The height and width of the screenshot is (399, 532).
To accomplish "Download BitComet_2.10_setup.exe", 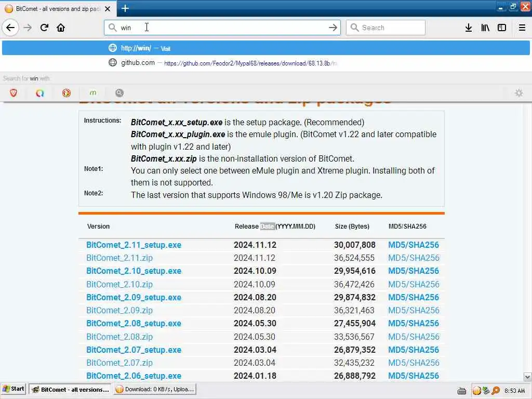I will coord(134,271).
